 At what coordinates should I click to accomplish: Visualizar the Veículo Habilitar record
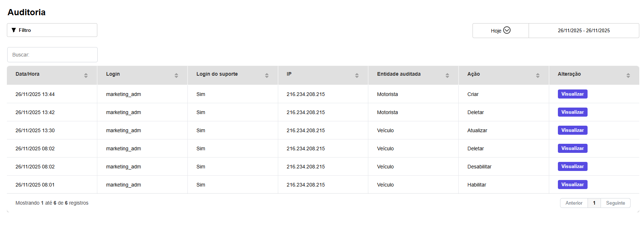pos(572,185)
